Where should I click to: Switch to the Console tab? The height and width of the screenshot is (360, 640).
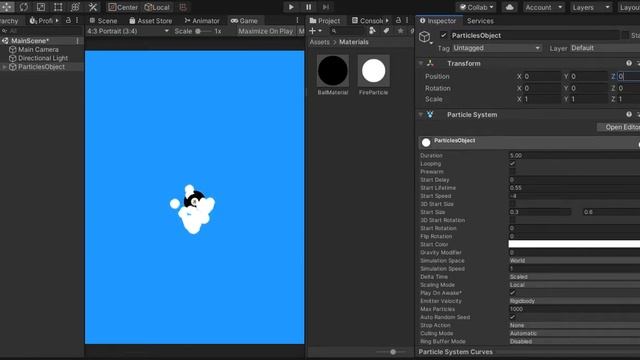[x=369, y=20]
